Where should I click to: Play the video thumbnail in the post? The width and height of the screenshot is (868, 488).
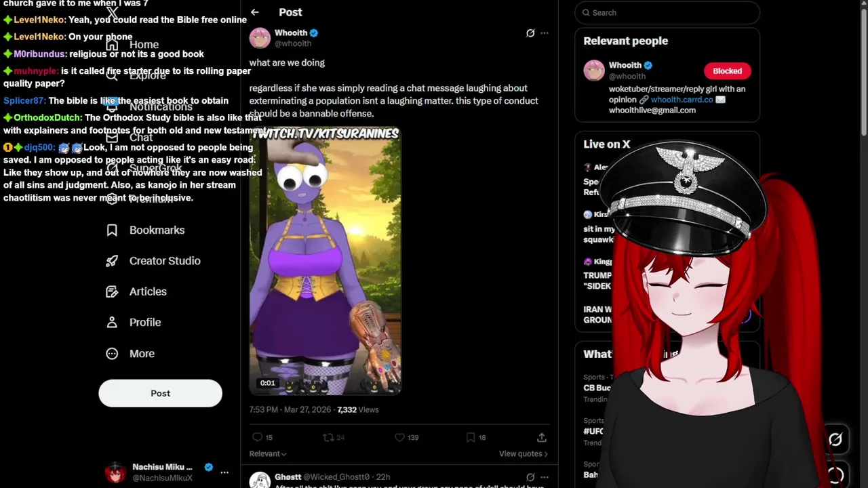(x=325, y=261)
